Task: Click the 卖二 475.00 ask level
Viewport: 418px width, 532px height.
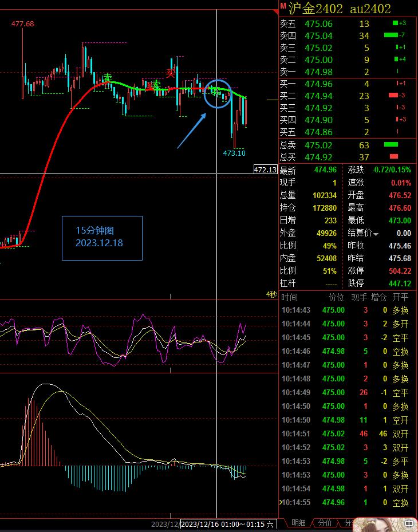Action: click(x=348, y=60)
